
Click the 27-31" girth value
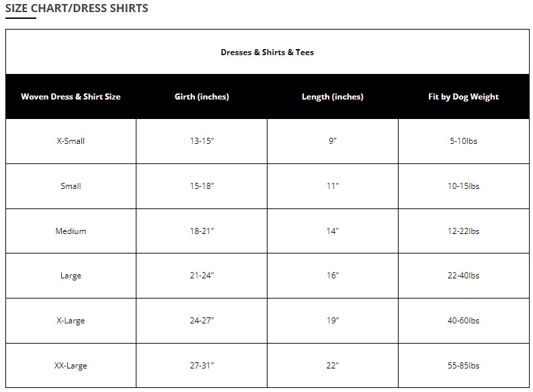pyautogui.click(x=202, y=366)
